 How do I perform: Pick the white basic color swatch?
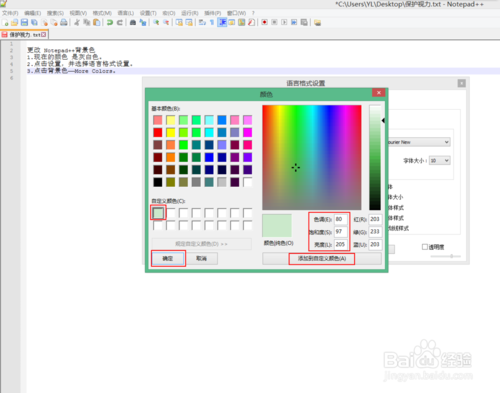(x=247, y=182)
